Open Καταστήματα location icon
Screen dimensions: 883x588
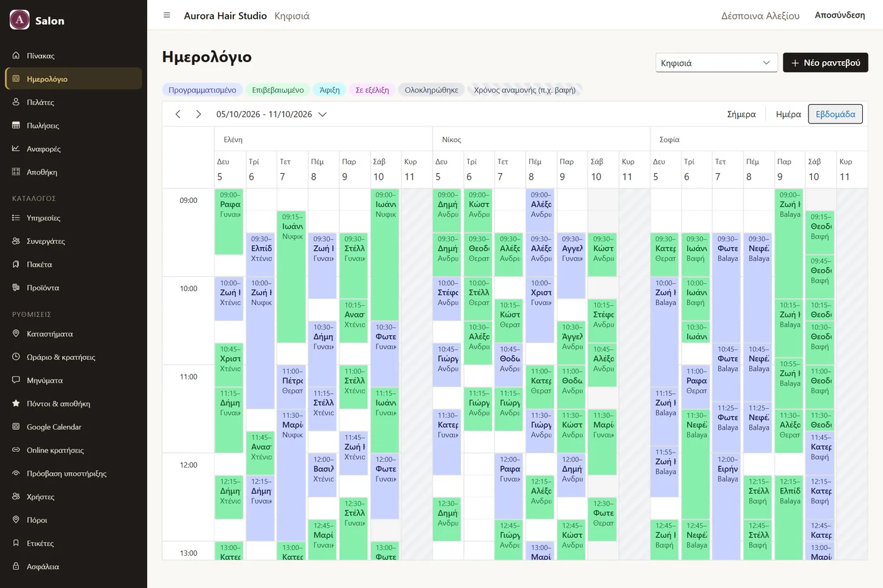[x=16, y=334]
